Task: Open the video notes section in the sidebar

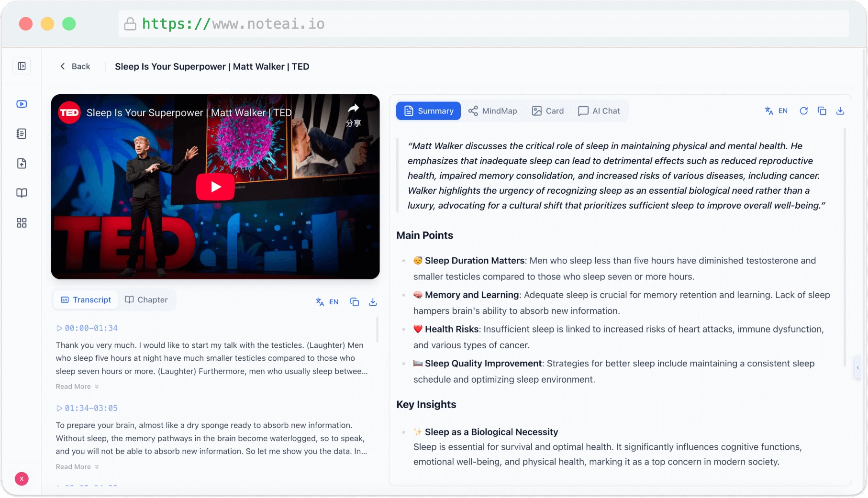Action: point(22,104)
